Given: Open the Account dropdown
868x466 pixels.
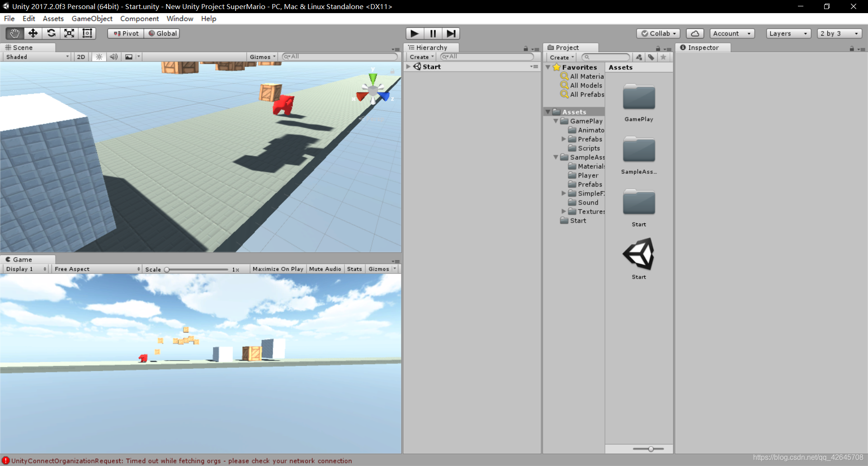Looking at the screenshot, I should click(732, 33).
